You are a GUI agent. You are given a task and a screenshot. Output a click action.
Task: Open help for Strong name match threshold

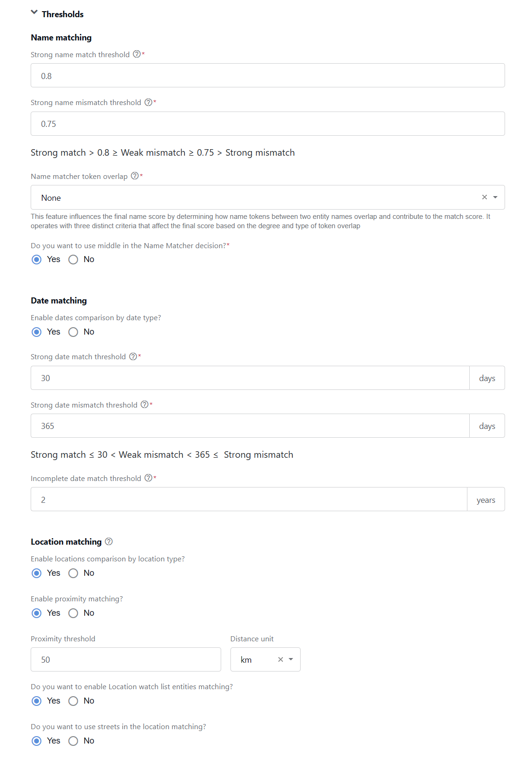[137, 54]
